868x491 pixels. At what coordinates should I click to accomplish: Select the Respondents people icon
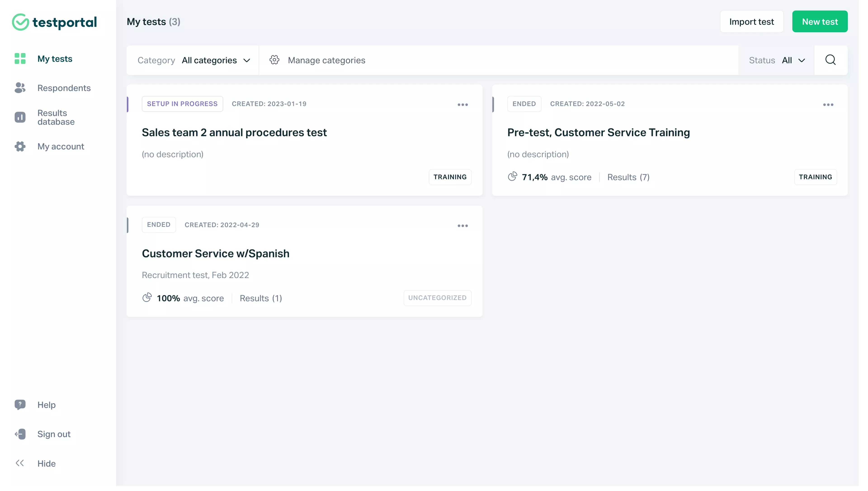pos(20,88)
